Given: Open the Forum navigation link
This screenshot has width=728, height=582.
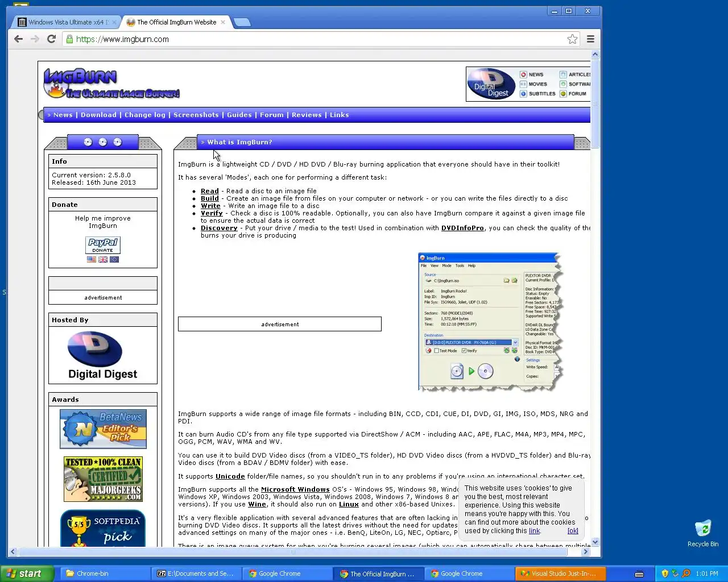Looking at the screenshot, I should point(272,115).
